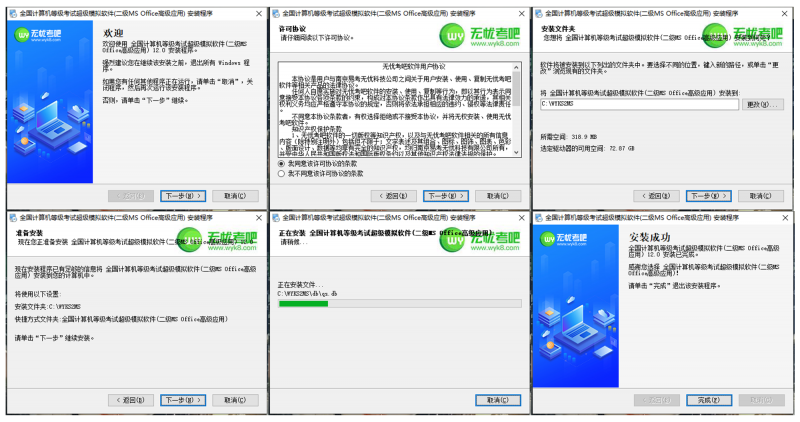Click 取消 in the 许可协议 license window
The image size is (800, 422).
(498, 196)
